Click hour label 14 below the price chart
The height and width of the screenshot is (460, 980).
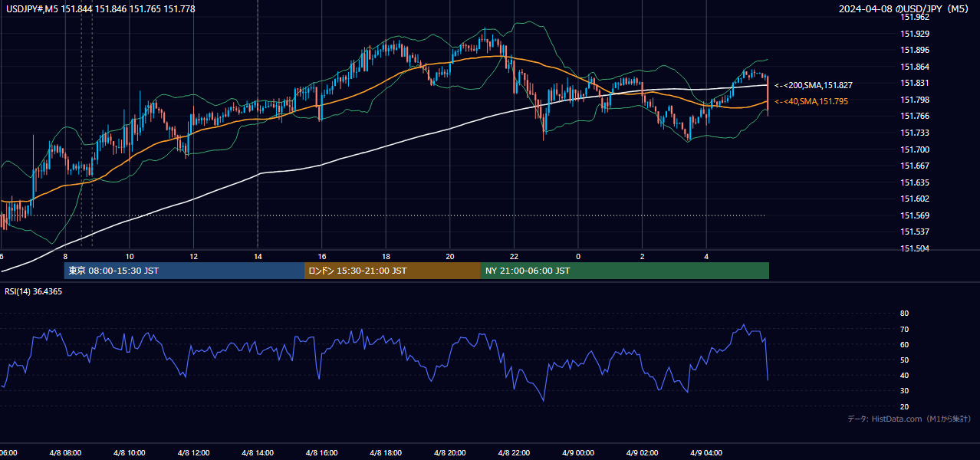click(258, 256)
